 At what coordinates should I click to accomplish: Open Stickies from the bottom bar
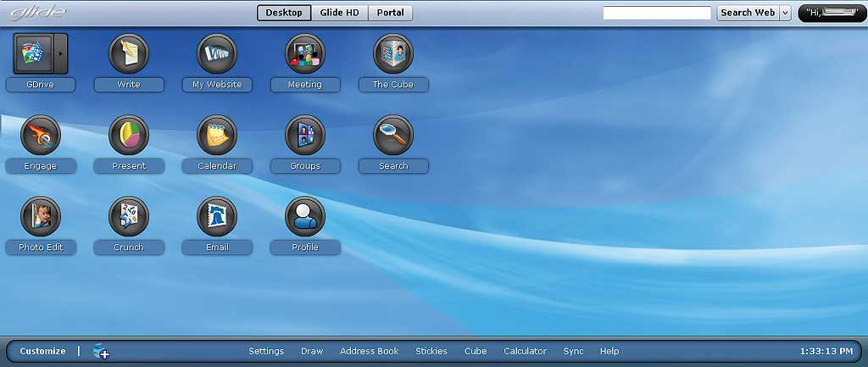431,351
